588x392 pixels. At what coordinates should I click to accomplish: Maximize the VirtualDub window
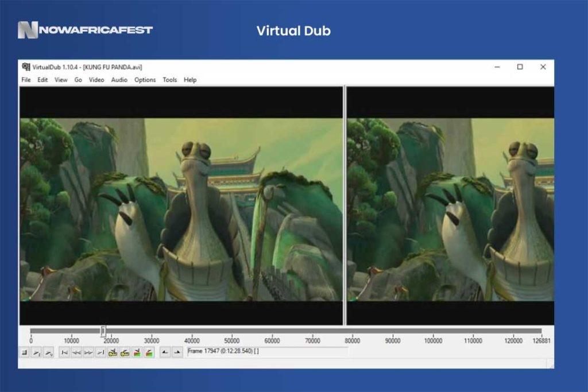(520, 67)
